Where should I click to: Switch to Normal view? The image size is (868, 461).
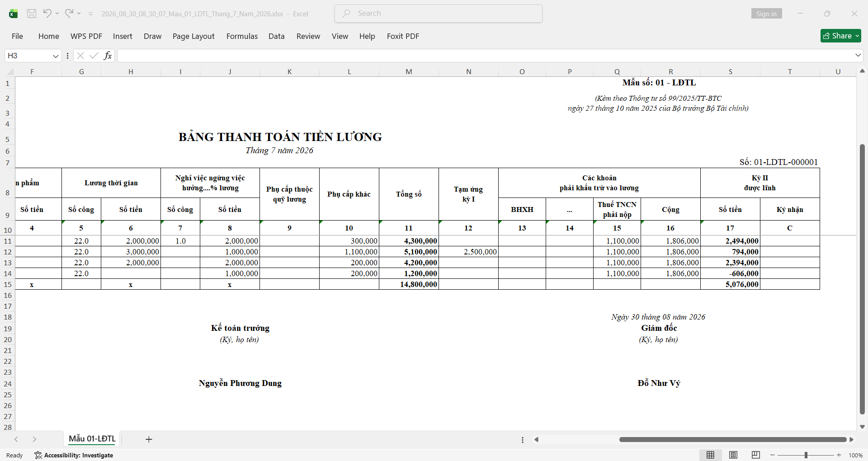click(x=711, y=455)
